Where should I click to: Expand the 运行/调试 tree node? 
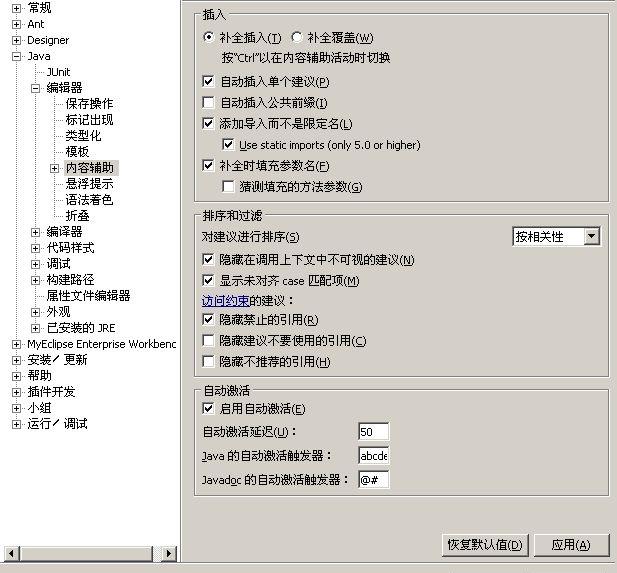16,424
